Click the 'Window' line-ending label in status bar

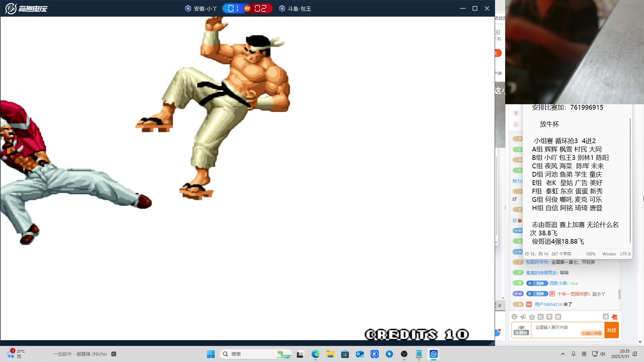point(609,254)
